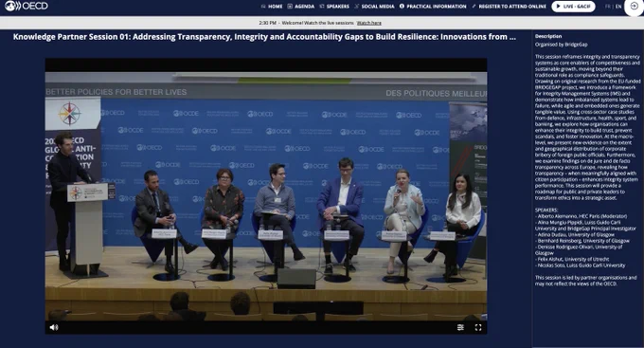Click the 'session is led by partner organisations' disclaimer
This screenshot has width=644, height=348.
pyautogui.click(x=585, y=281)
